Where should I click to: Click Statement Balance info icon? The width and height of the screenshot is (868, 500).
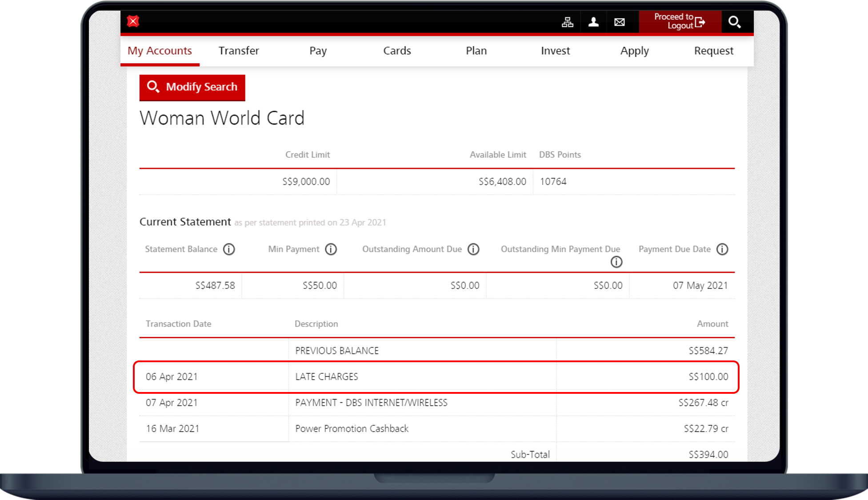(229, 249)
